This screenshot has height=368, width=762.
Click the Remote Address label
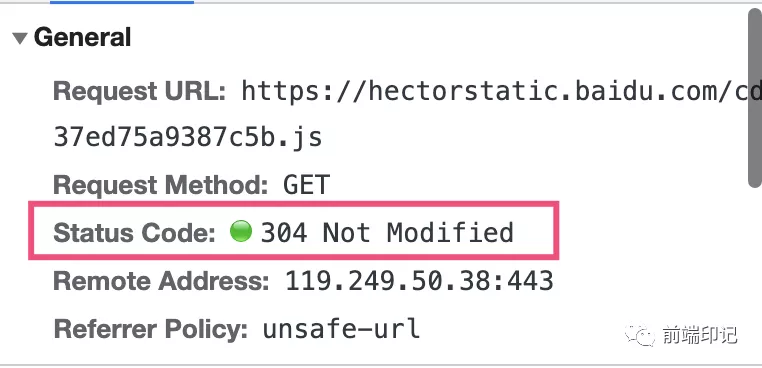pyautogui.click(x=161, y=280)
